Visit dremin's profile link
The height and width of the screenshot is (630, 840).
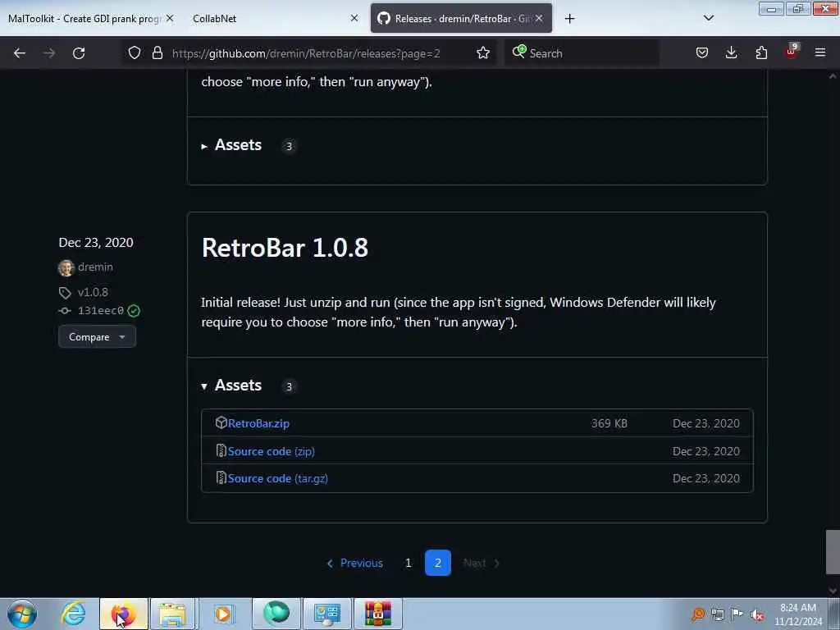click(x=95, y=267)
